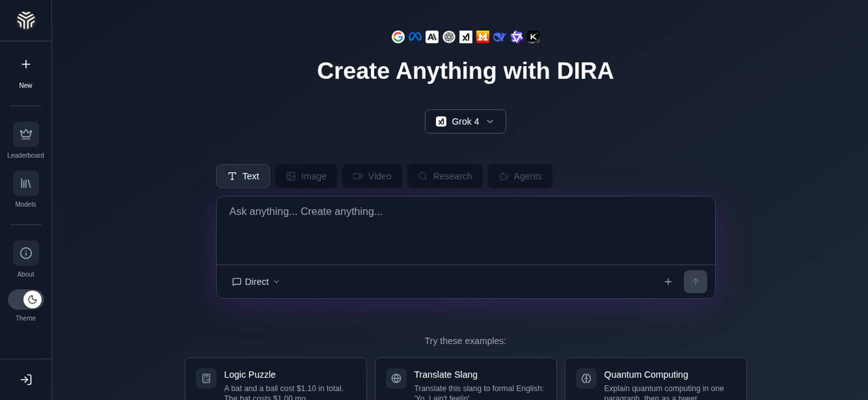
Task: Click the Google logo icon at top
Action: [398, 37]
